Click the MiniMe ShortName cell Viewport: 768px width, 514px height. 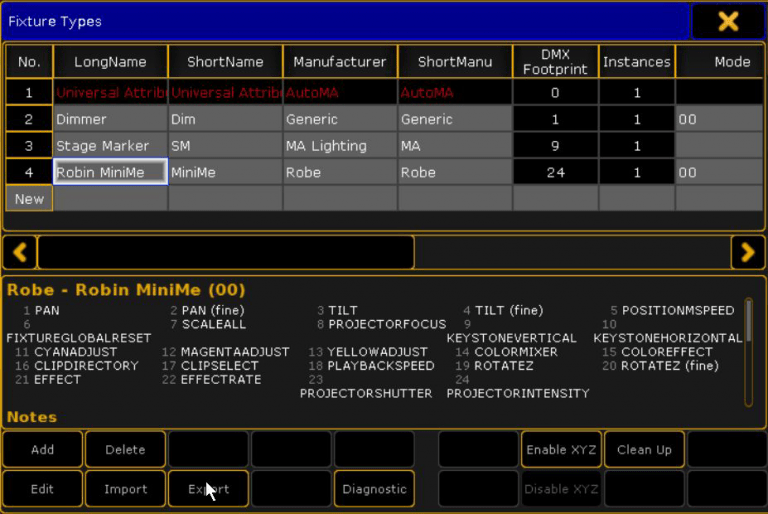point(225,172)
